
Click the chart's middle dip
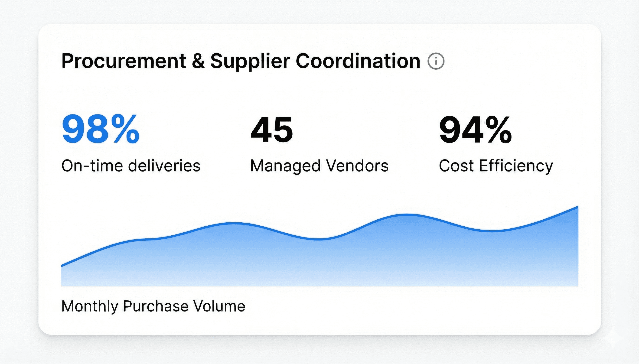pyautogui.click(x=319, y=239)
